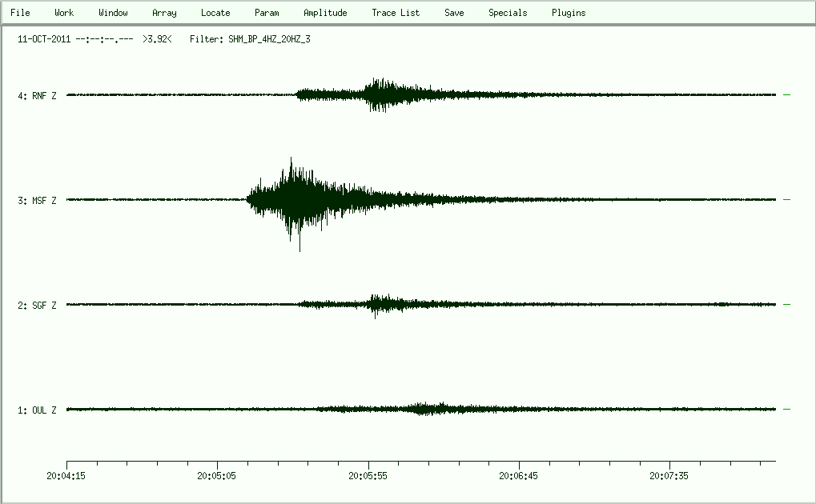
Task: Click the Save menu item
Action: pos(454,13)
